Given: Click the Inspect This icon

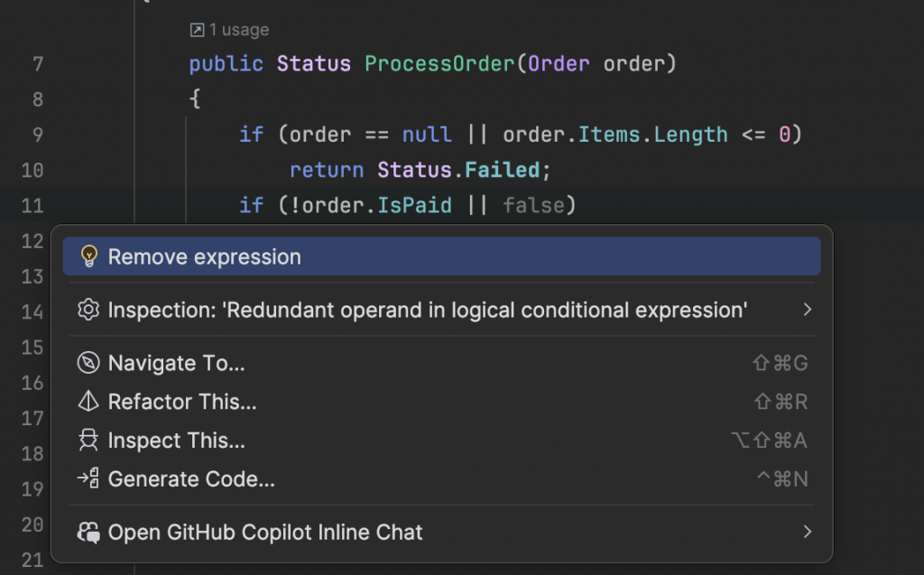Looking at the screenshot, I should pos(88,441).
